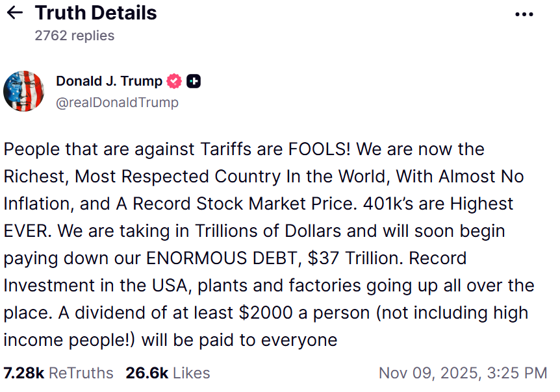Screen dimensions: 560x392
Task: Show the 7.28k ReTruths list
Action: 58,373
